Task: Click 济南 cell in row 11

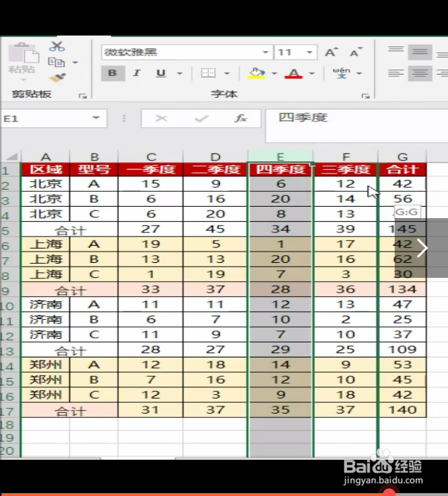Action: [46, 320]
